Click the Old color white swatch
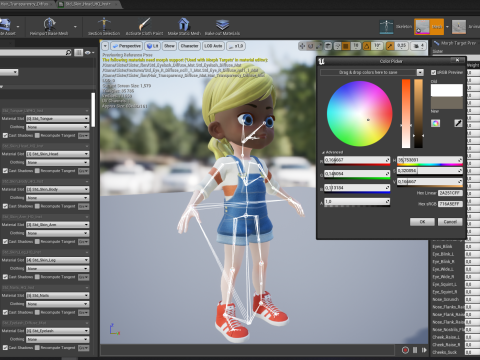 [x=447, y=90]
